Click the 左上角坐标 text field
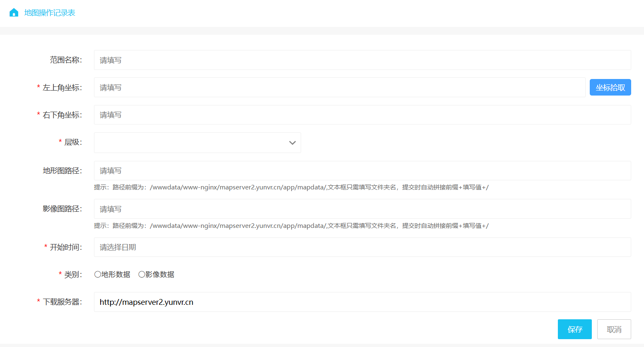The image size is (644, 347). (x=339, y=87)
